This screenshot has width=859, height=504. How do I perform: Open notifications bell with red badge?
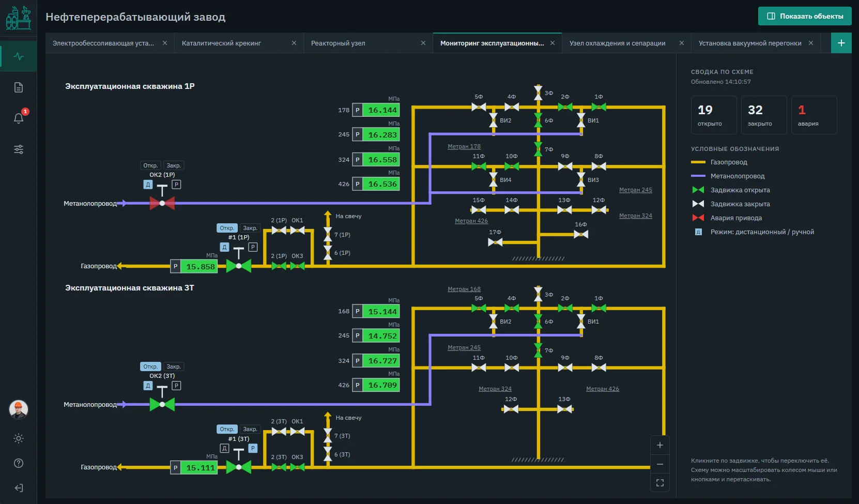tap(19, 118)
